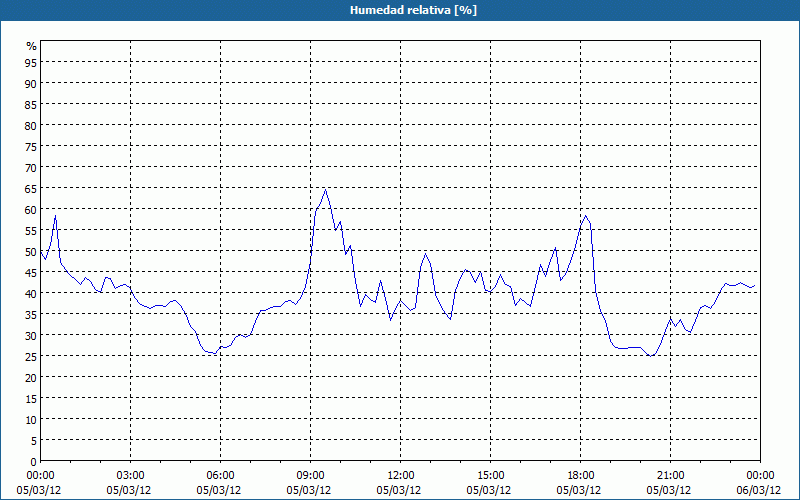The height and width of the screenshot is (500, 800).
Task: Click the "5" vertical axis label
Action: (34, 441)
